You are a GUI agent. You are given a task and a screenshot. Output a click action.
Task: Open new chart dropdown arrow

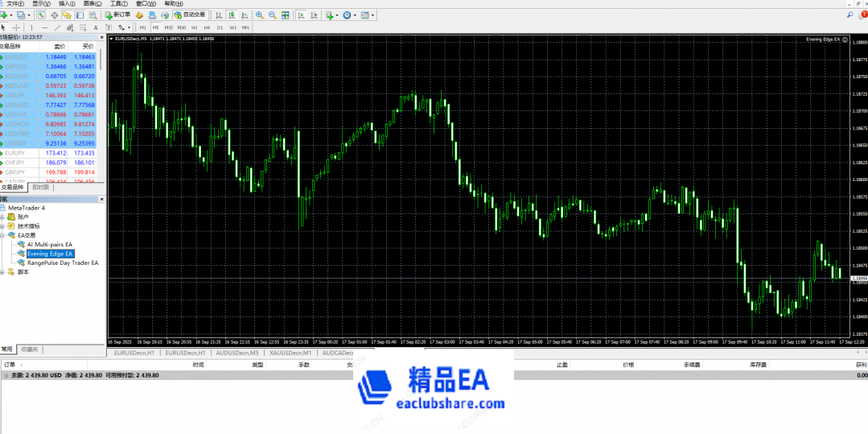click(x=11, y=15)
